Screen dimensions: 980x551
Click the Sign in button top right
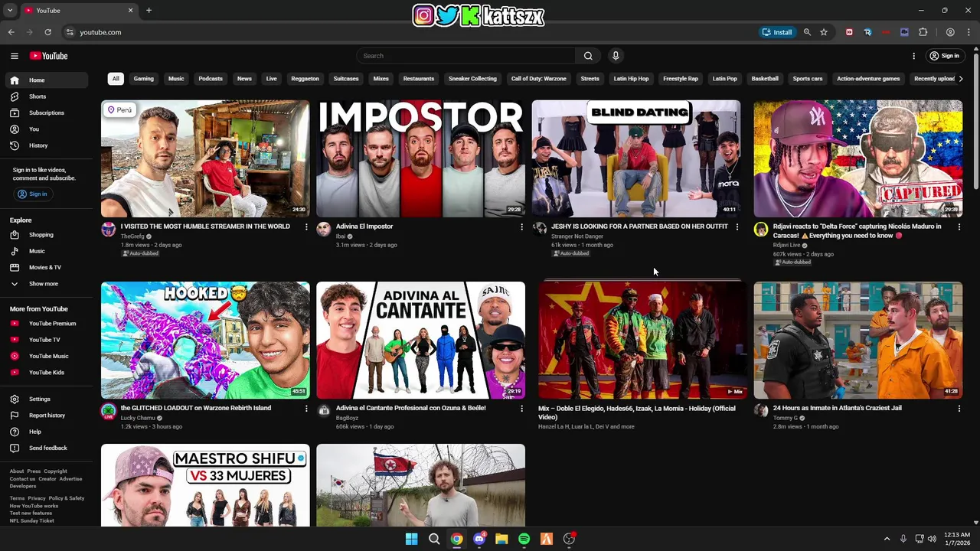pyautogui.click(x=945, y=56)
